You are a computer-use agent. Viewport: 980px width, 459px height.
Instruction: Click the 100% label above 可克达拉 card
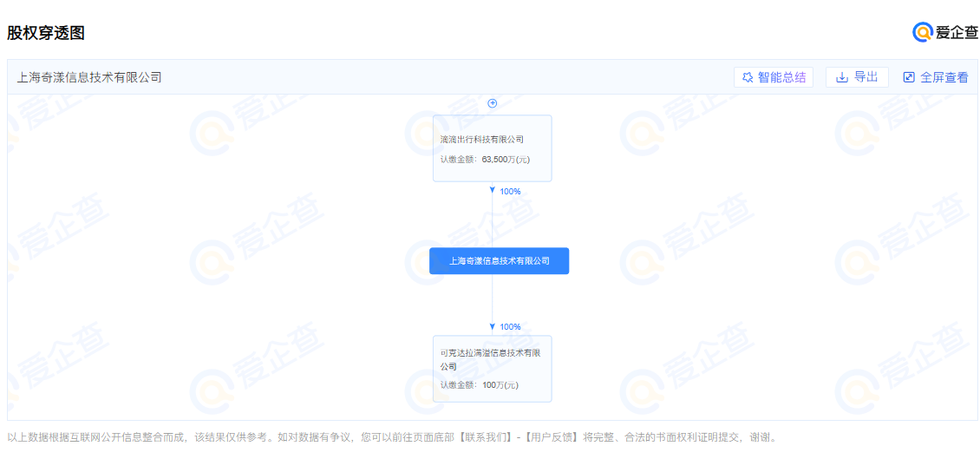pyautogui.click(x=510, y=326)
